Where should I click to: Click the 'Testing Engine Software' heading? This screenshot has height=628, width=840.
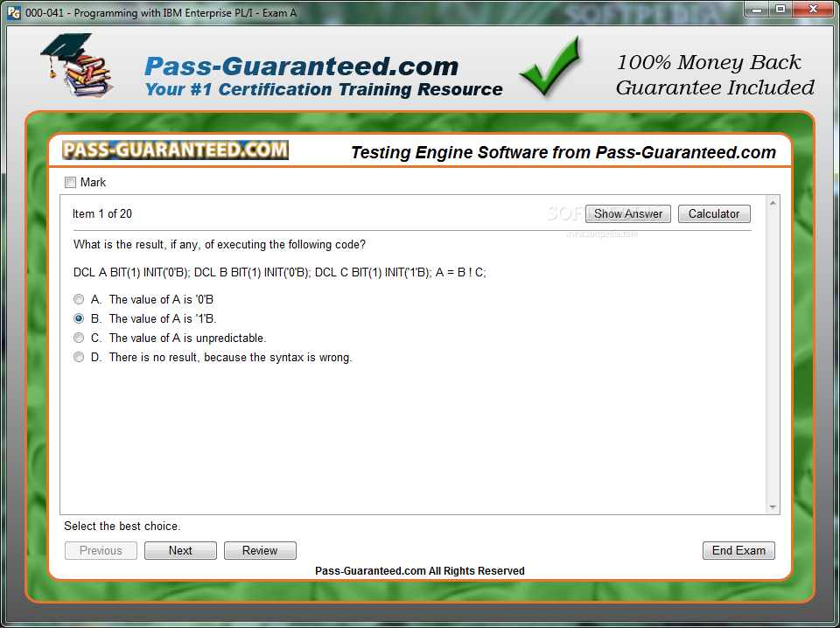(563, 152)
